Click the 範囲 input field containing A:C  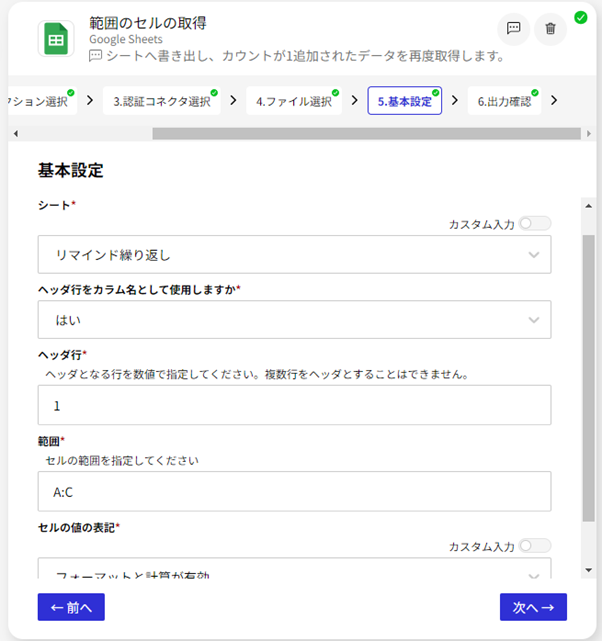click(x=294, y=492)
